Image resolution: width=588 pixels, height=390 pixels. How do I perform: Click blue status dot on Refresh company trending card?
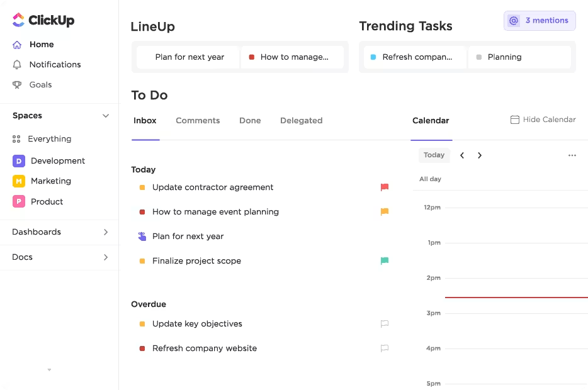pos(373,57)
